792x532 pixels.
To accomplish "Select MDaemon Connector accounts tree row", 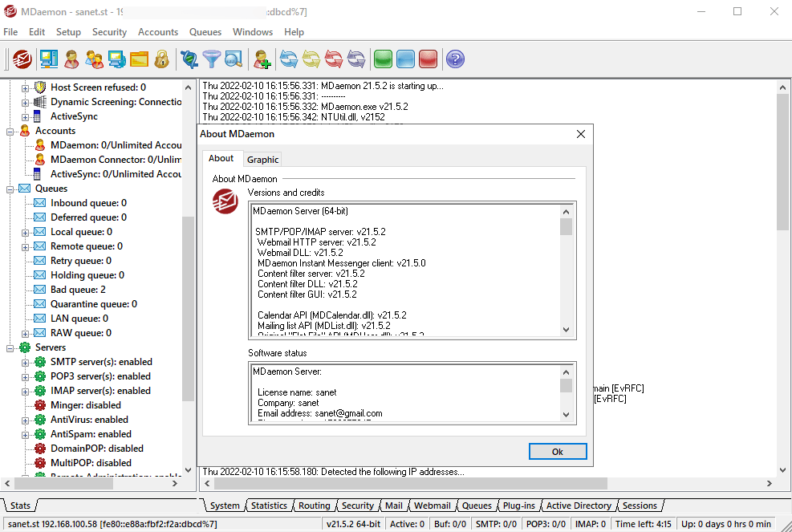I will [116, 160].
